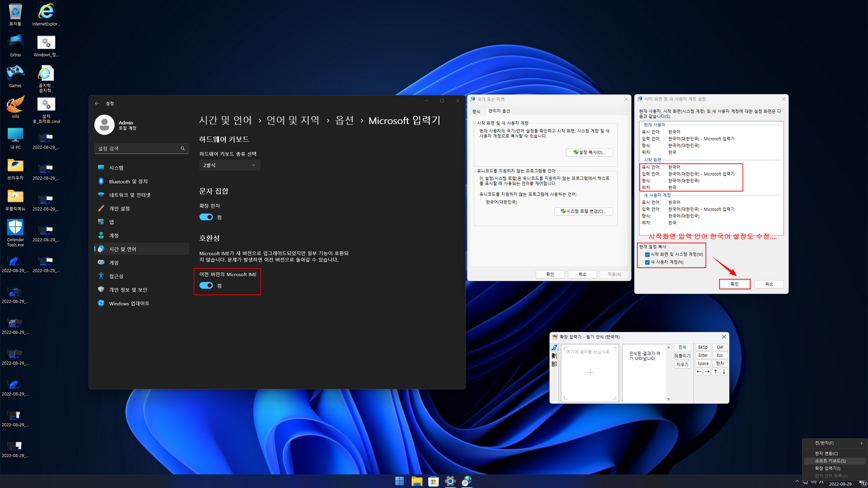Viewport: 868px width, 488px height.
Task: Click 되돌리기 button in 확장 입력기
Action: click(682, 356)
